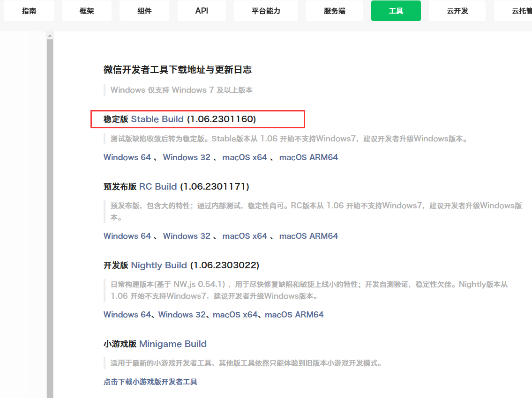Click the Nightly Build heading link

coord(159,265)
